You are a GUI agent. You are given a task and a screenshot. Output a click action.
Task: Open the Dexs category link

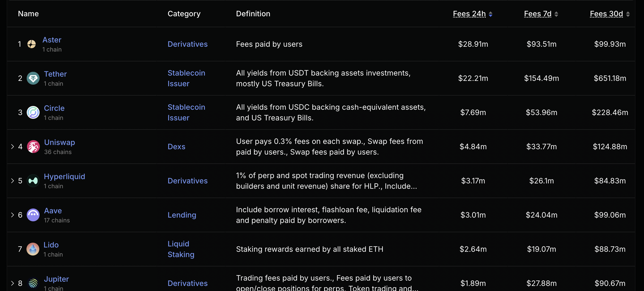pyautogui.click(x=176, y=147)
